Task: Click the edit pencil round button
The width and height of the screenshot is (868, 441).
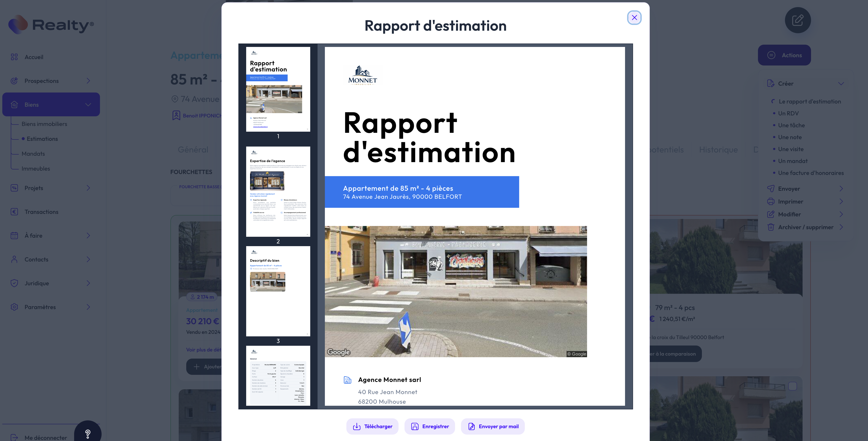Action: pyautogui.click(x=798, y=20)
